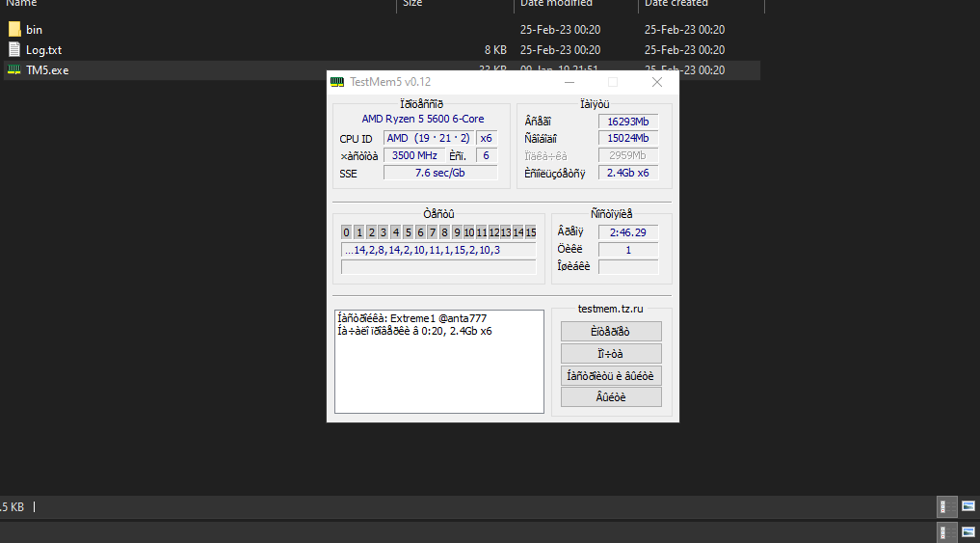Screen dimensions: 980x543
Task: Click the empty errors count field
Action: (628, 266)
